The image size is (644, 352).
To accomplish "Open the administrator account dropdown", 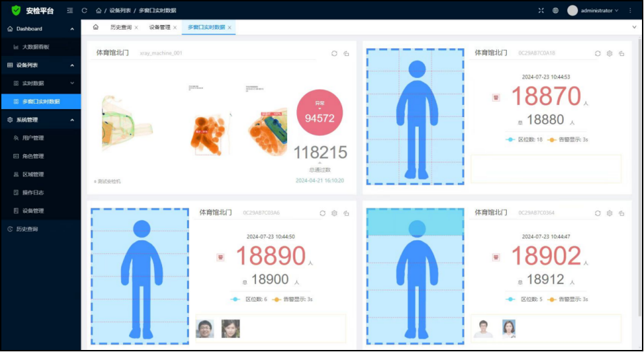I will click(592, 11).
